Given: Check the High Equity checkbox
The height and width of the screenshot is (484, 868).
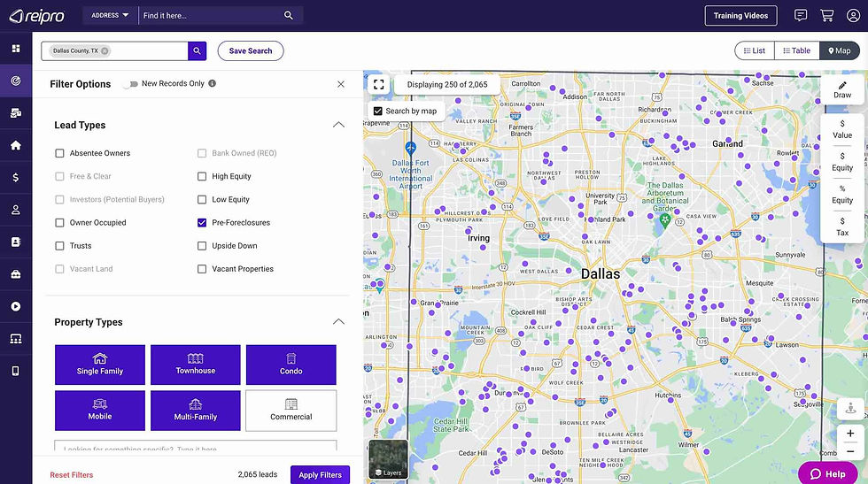Looking at the screenshot, I should 202,176.
